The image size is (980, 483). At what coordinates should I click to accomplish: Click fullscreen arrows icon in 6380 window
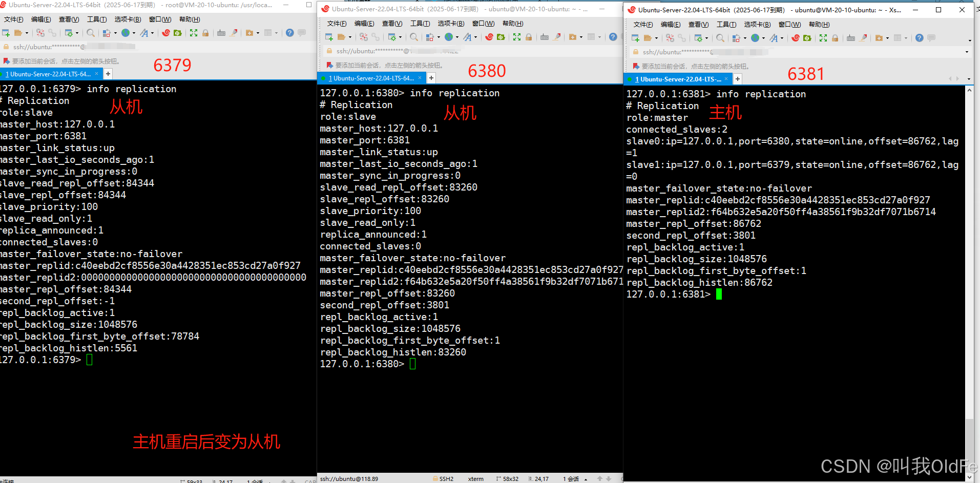517,37
